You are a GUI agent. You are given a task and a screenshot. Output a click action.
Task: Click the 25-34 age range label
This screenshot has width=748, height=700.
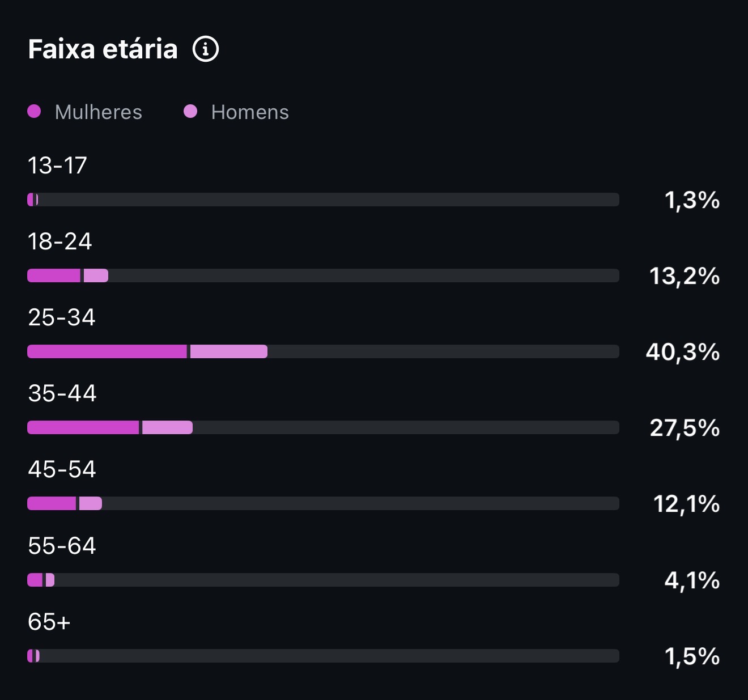coord(62,317)
